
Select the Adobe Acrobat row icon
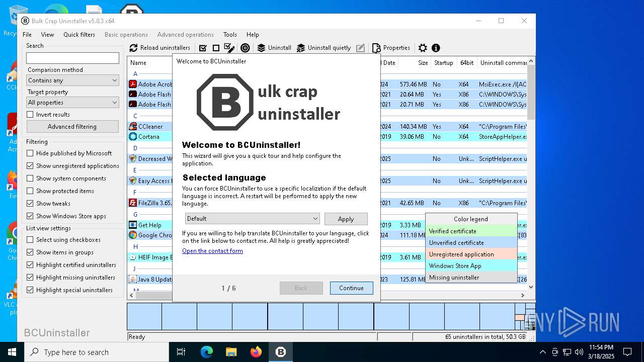click(x=133, y=84)
